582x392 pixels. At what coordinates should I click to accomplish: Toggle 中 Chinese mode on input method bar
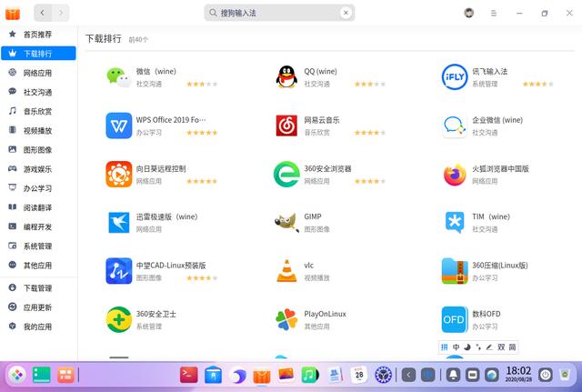[x=456, y=347]
